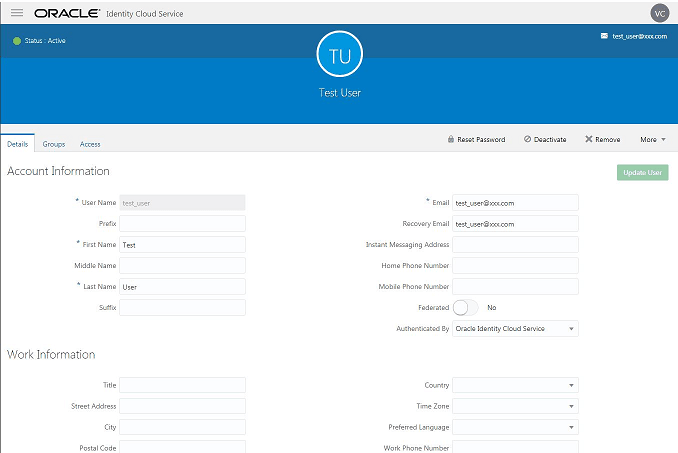Click the Instant Messaging Address field
678x453 pixels.
tap(515, 245)
